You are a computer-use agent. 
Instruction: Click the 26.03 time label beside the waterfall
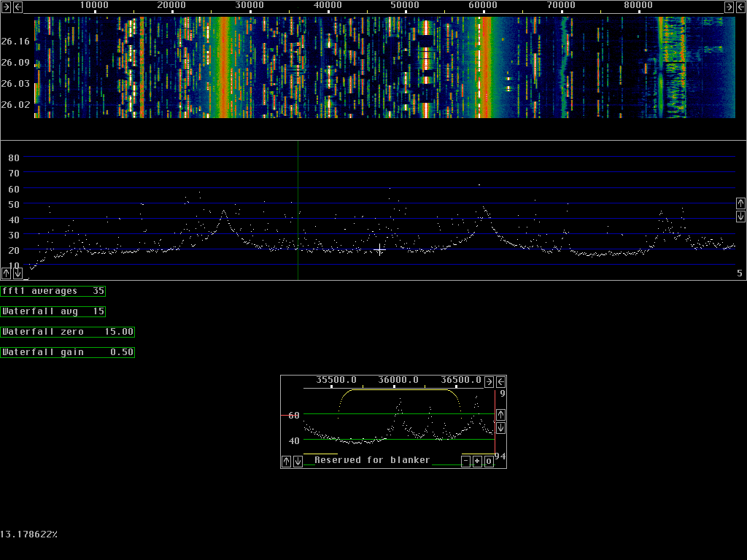point(15,83)
